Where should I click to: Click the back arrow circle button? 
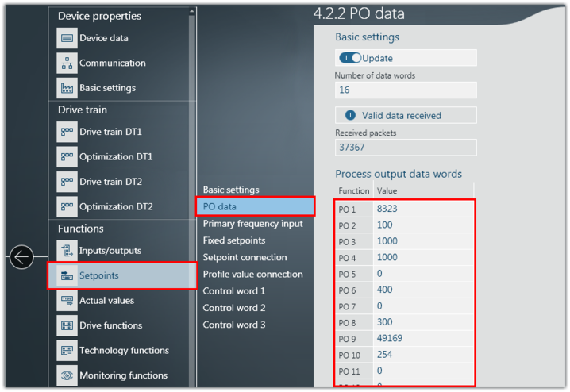[21, 257]
